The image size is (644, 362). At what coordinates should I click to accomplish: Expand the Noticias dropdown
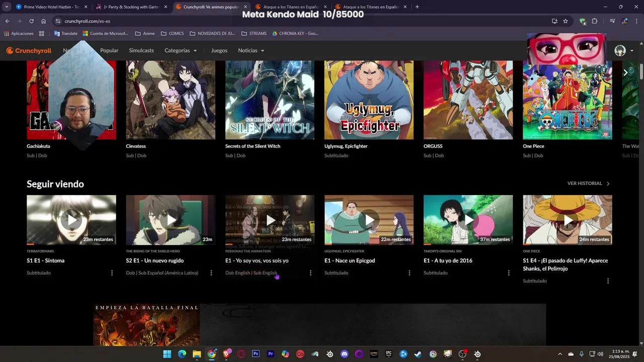[251, 51]
